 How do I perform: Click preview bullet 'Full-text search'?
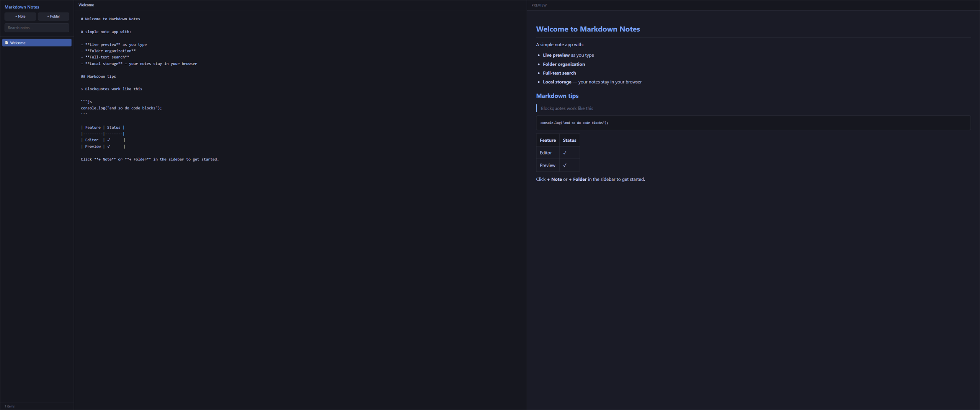point(559,73)
